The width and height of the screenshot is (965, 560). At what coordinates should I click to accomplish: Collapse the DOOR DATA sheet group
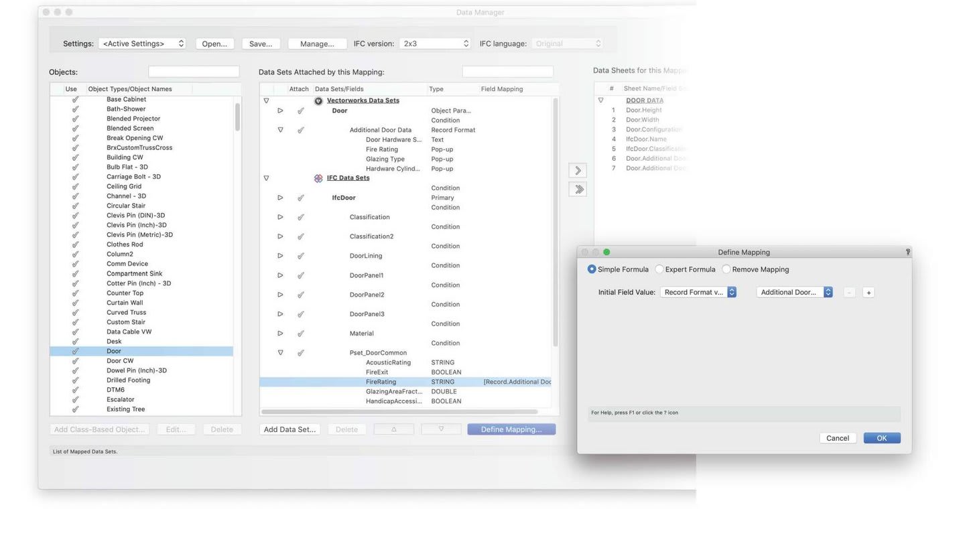[600, 100]
